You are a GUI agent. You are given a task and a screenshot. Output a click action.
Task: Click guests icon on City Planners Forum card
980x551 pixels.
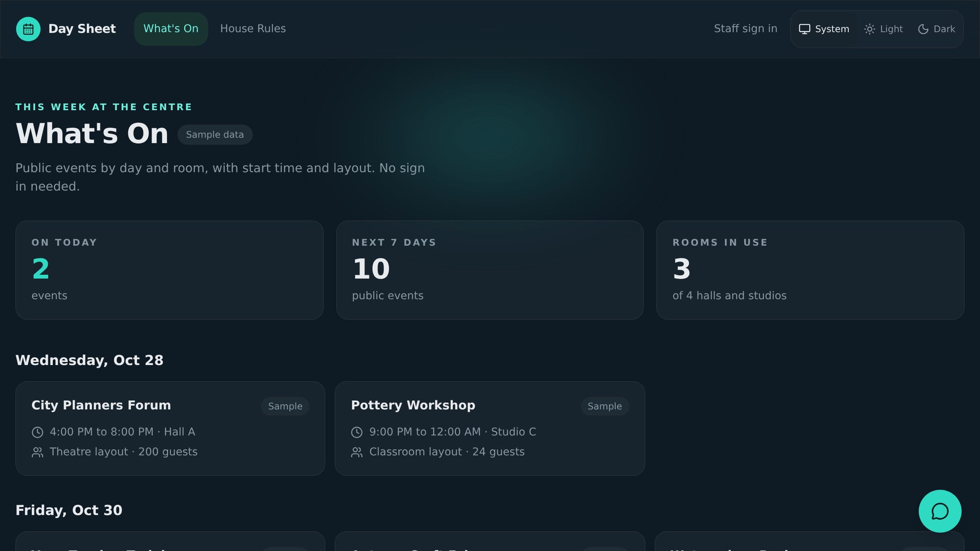37,452
